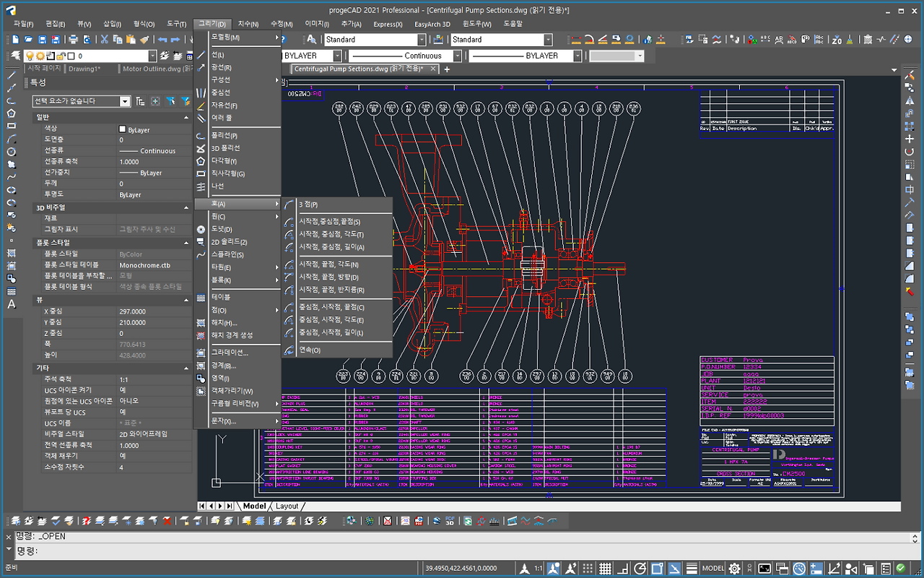Switch to the Drawing1* tab
Image resolution: width=924 pixels, height=578 pixels.
[x=84, y=69]
